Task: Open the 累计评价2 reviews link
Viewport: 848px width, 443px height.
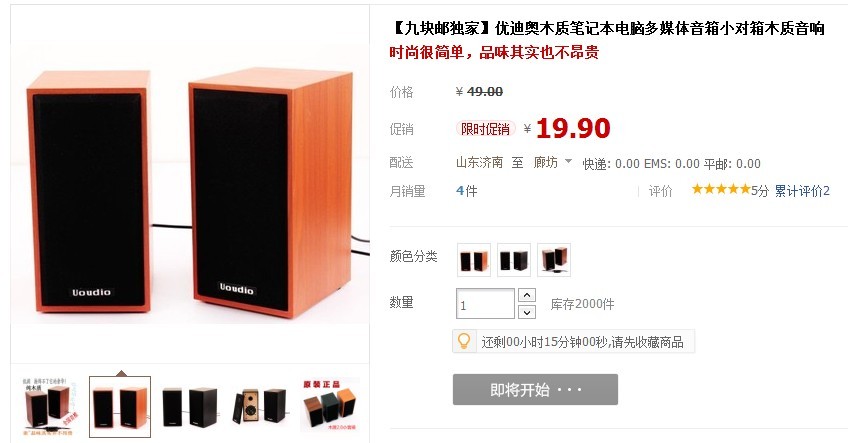Action: pos(802,191)
